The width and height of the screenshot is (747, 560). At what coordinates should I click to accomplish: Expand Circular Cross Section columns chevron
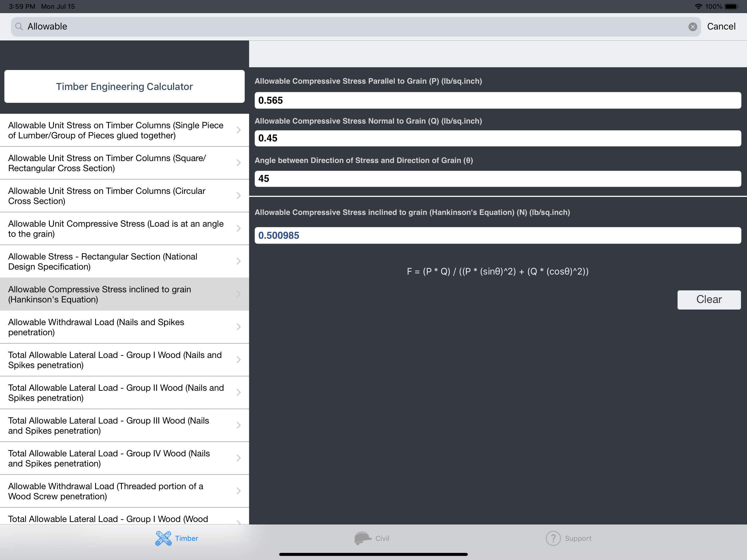click(x=238, y=196)
